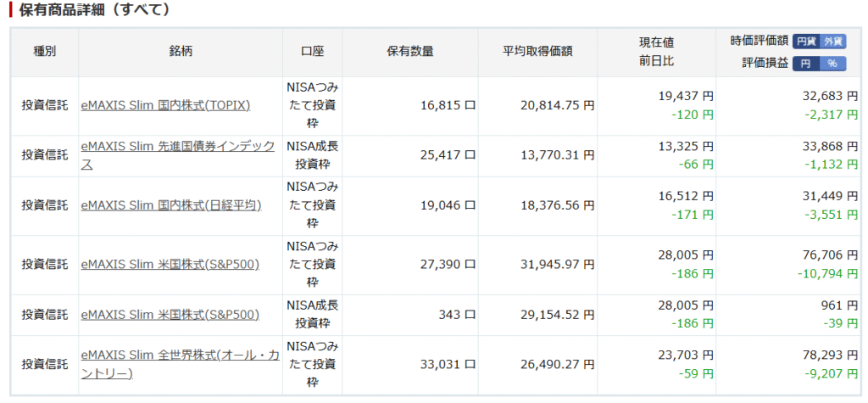
Task: Click the 口座 column header
Action: [312, 52]
